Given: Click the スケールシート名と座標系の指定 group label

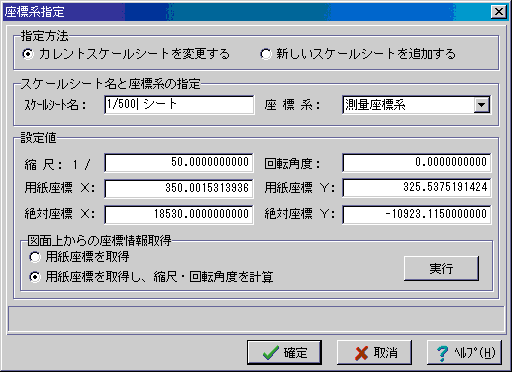Looking at the screenshot, I should tap(111, 84).
